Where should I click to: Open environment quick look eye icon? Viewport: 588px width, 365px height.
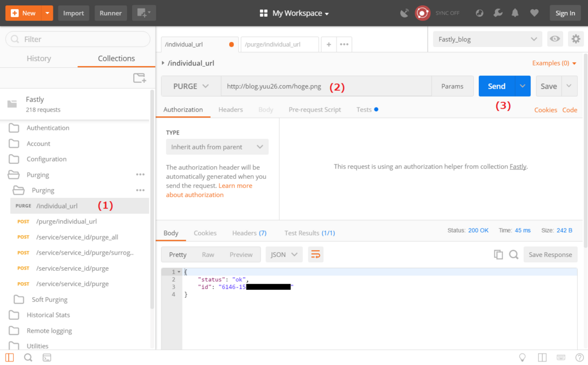555,39
